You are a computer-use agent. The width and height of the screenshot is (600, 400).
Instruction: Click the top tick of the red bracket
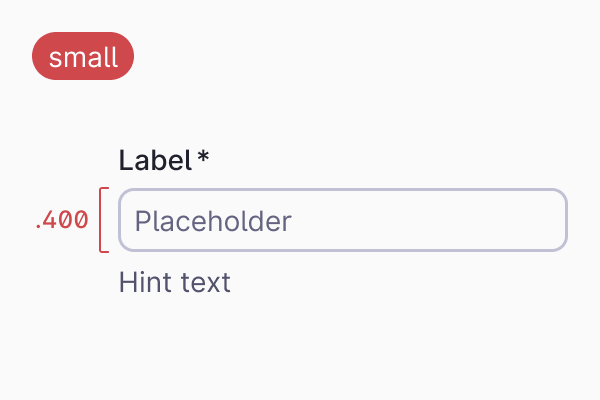coord(105,188)
